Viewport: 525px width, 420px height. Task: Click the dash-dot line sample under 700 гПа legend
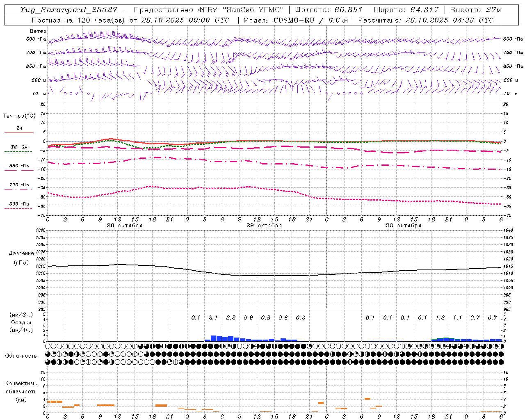(18, 189)
